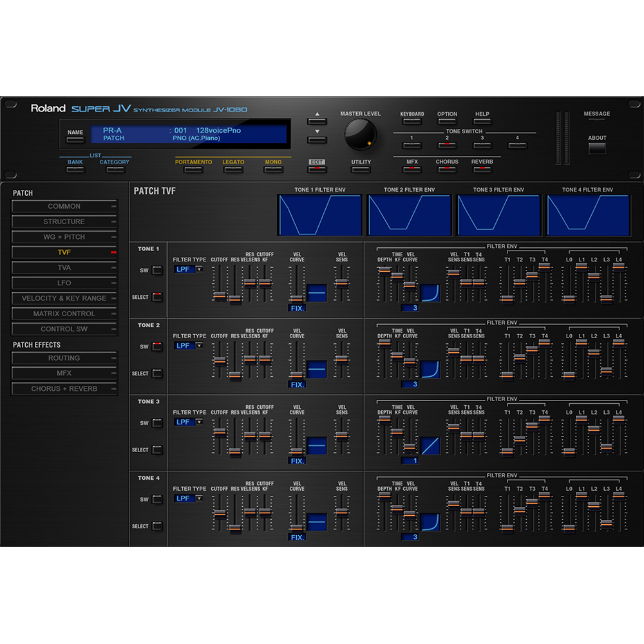Toggle the Tone 3 SW button
This screenshot has width=644, height=644.
(157, 423)
